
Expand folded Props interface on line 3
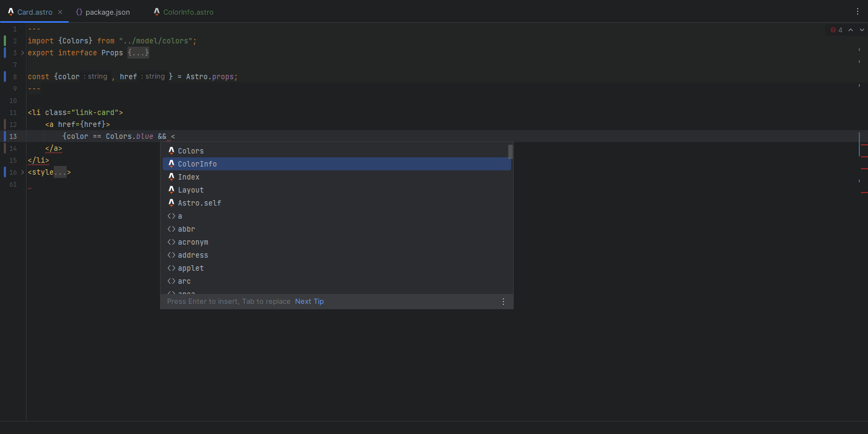(x=22, y=53)
